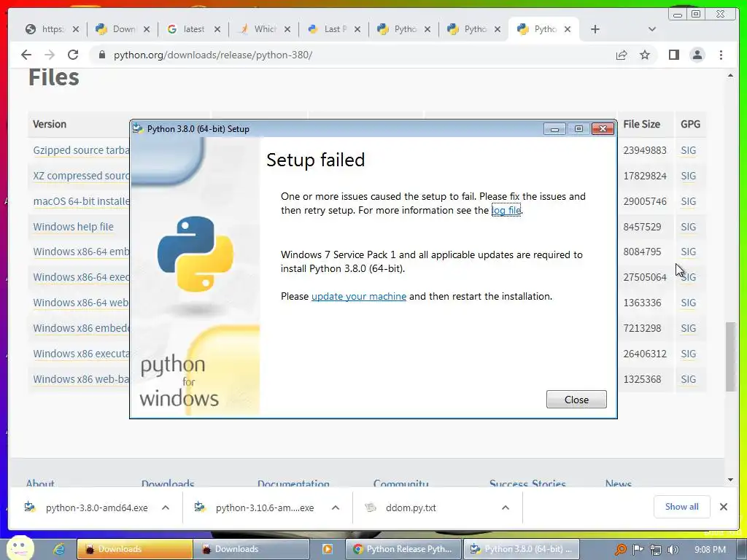The image size is (747, 560).
Task: Click the 'File Size' column header
Action: click(x=642, y=124)
